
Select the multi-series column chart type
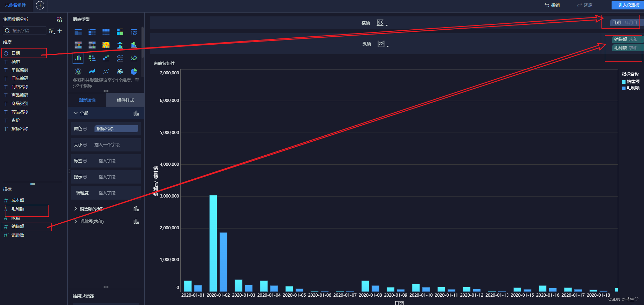point(78,58)
